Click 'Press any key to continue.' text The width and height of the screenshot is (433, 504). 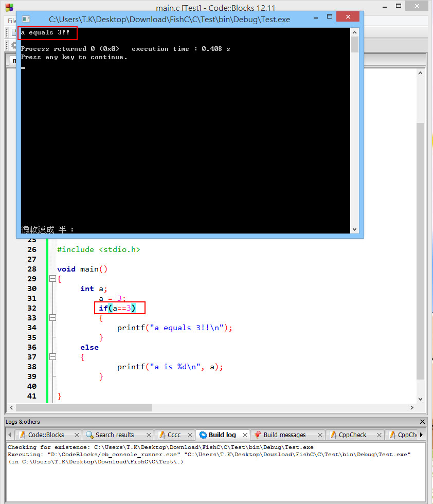[74, 57]
